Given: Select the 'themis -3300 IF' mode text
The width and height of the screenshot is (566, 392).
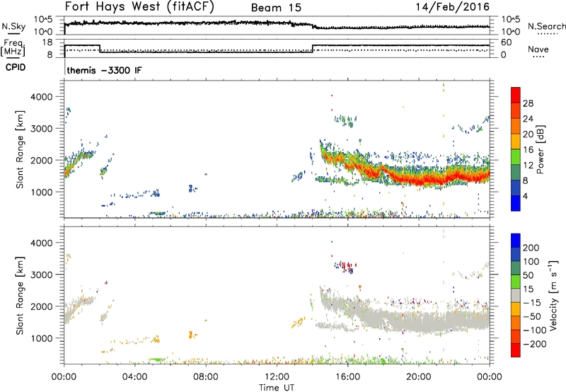Looking at the screenshot, I should click(x=104, y=70).
